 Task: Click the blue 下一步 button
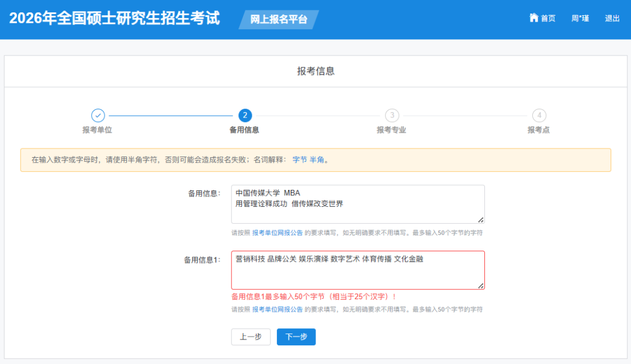pyautogui.click(x=296, y=337)
